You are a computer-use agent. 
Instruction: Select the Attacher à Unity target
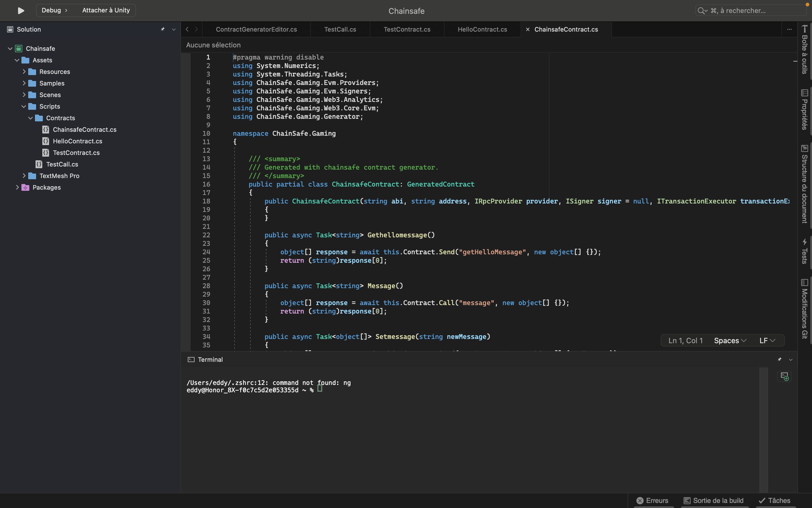tap(106, 10)
